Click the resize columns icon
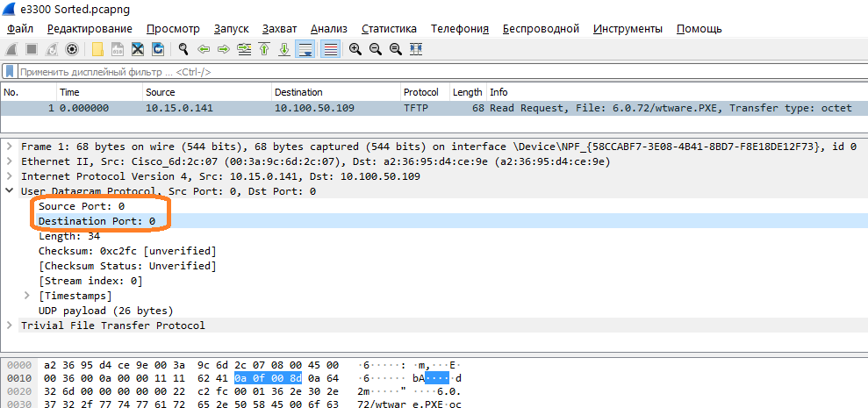Screen dimensions: 868x408 click(415, 49)
